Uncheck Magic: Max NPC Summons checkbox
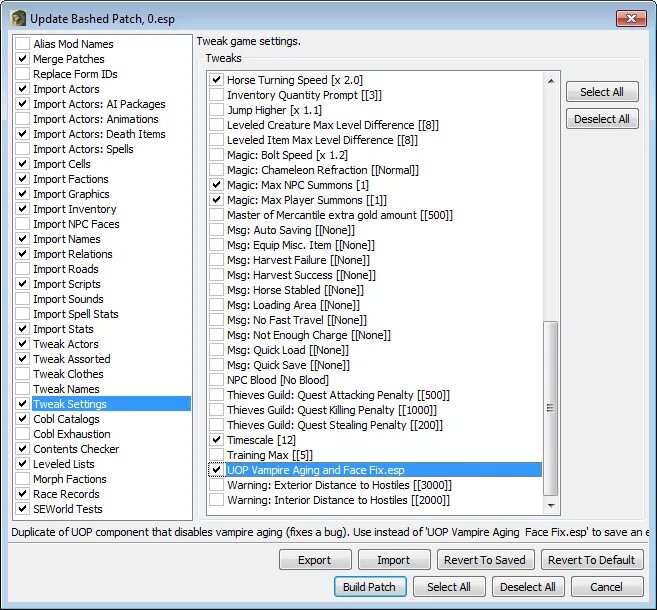This screenshot has height=610, width=657. pyautogui.click(x=216, y=185)
